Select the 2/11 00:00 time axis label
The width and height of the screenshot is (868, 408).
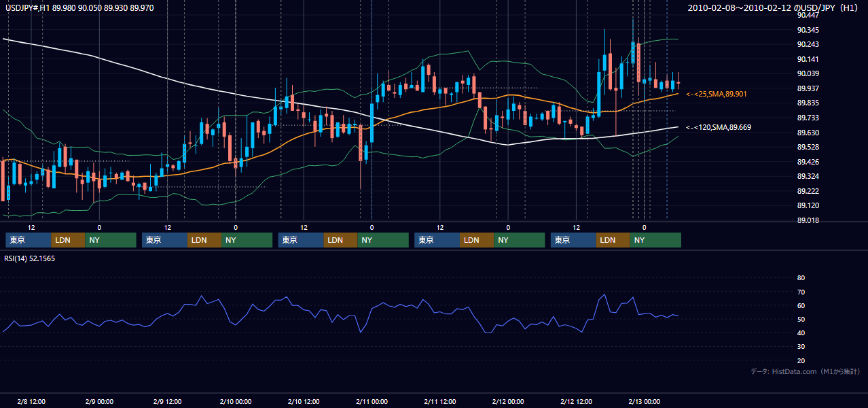click(x=372, y=401)
